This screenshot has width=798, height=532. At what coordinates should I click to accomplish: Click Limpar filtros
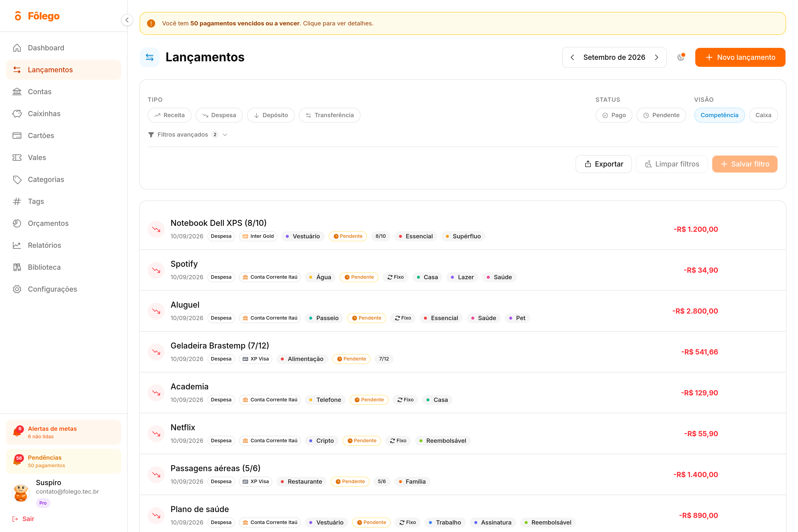[672, 164]
